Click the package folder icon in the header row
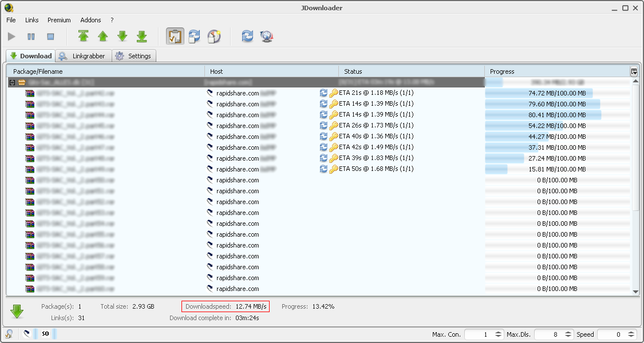 (x=22, y=82)
